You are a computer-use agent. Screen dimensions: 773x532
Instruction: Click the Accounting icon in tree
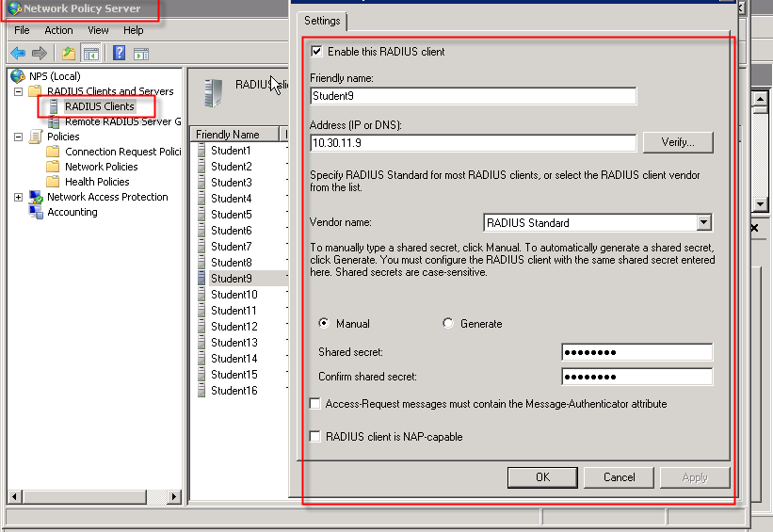point(36,212)
